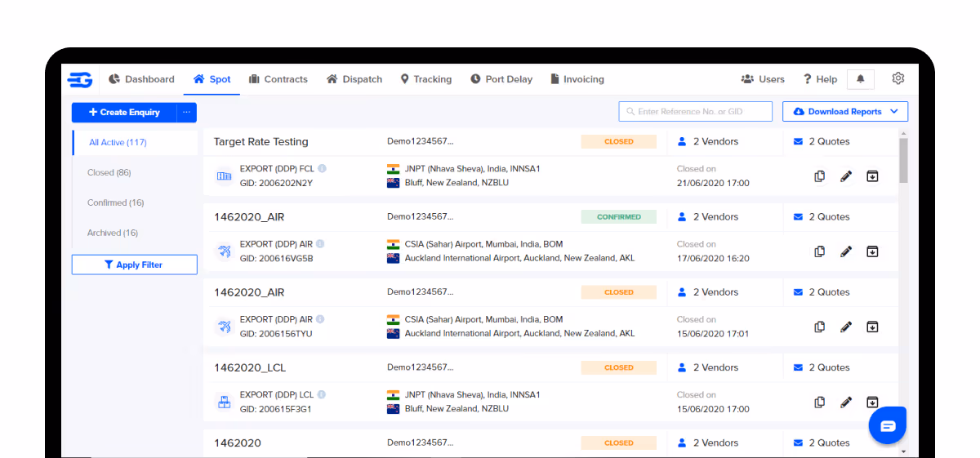Click the info icon for GID 200616VG5B
This screenshot has width=980, height=458.
click(x=320, y=244)
